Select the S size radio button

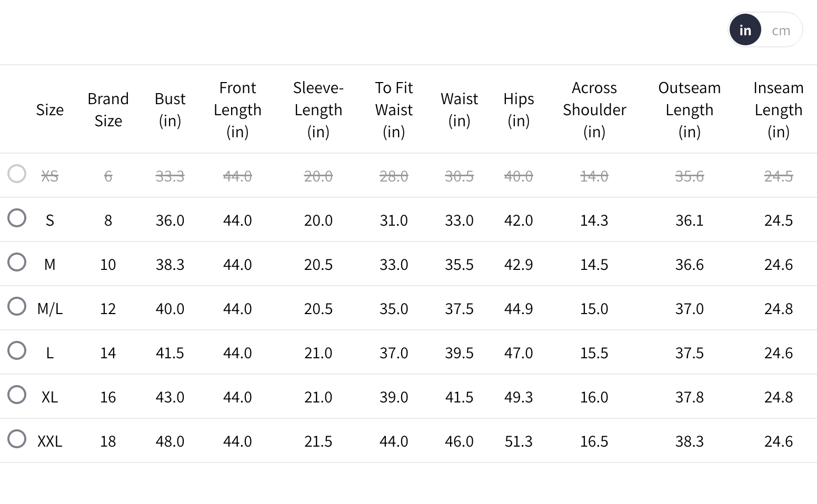(x=17, y=218)
